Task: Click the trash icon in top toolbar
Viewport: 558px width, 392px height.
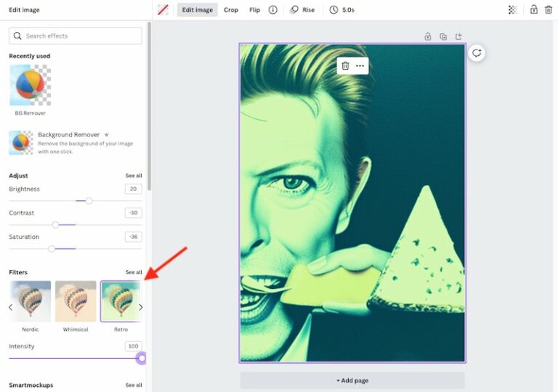Action: point(549,9)
